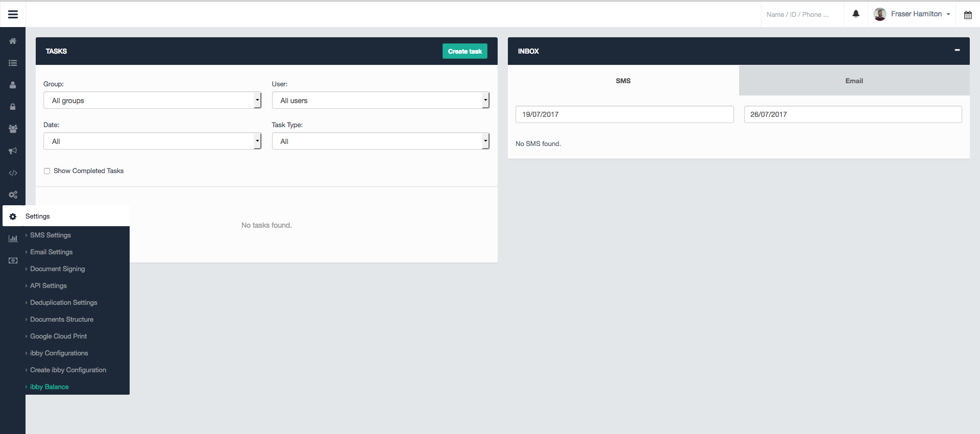
Task: Enable Show Completed Tasks checkbox
Action: point(47,171)
